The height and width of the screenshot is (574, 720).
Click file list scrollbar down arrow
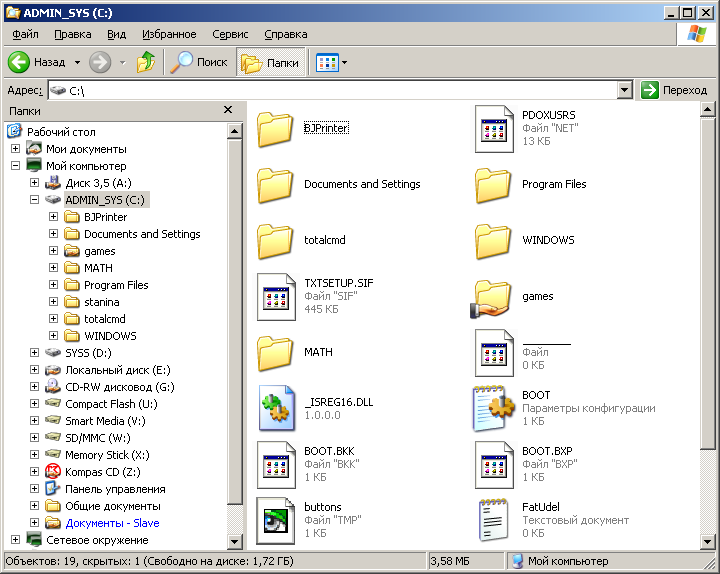(707, 542)
